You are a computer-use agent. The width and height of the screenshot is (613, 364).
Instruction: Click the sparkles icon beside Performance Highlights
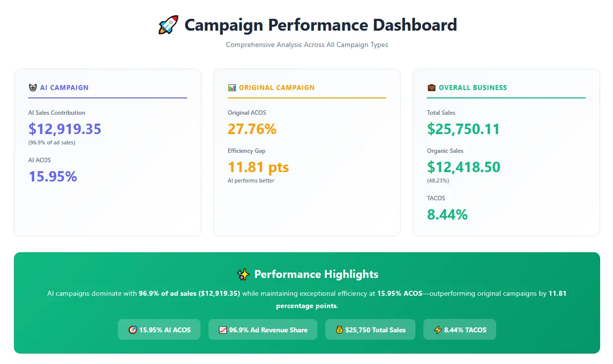point(243,274)
